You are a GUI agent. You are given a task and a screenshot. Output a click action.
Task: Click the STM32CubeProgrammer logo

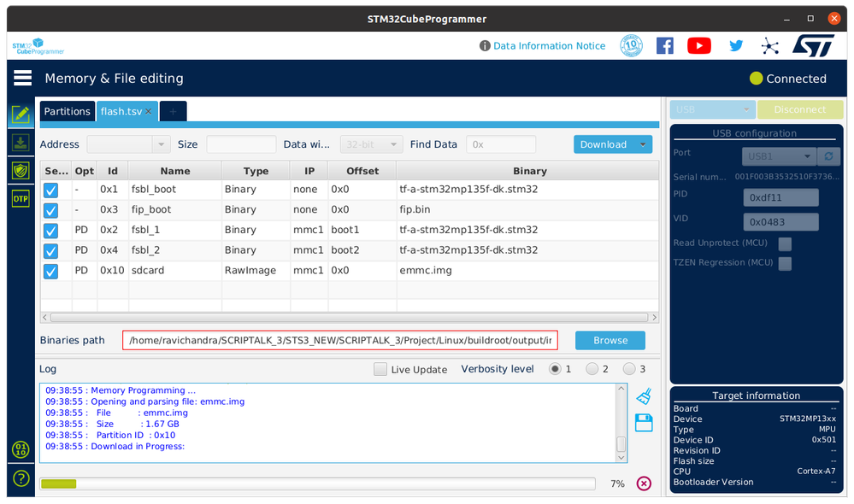(x=38, y=46)
